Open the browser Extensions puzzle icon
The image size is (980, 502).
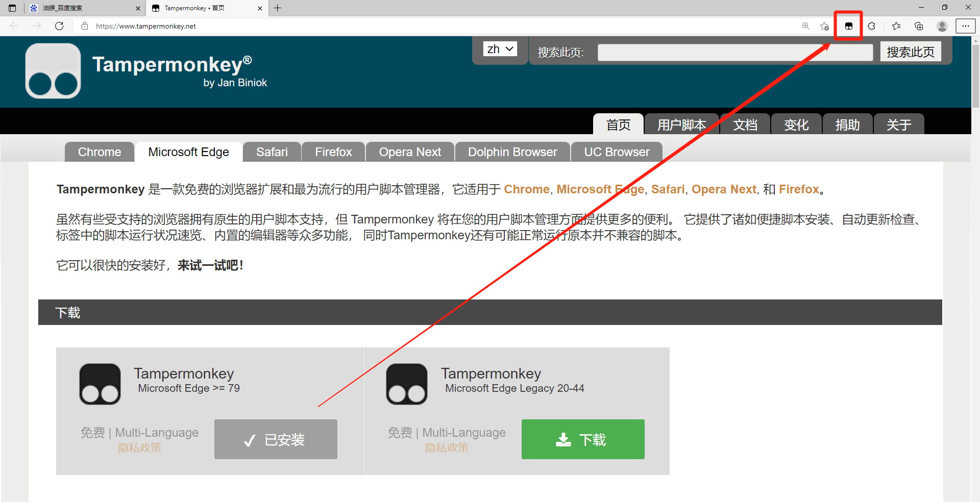point(871,26)
